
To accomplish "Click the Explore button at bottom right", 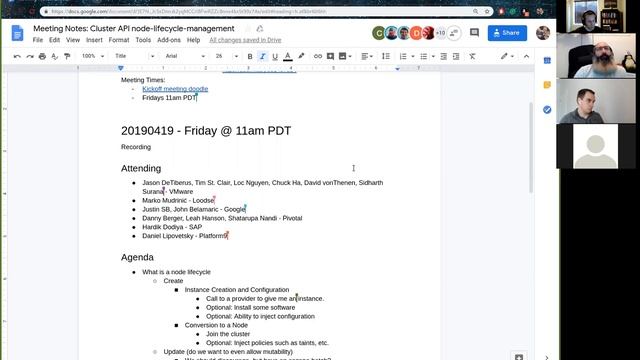I will click(518, 356).
